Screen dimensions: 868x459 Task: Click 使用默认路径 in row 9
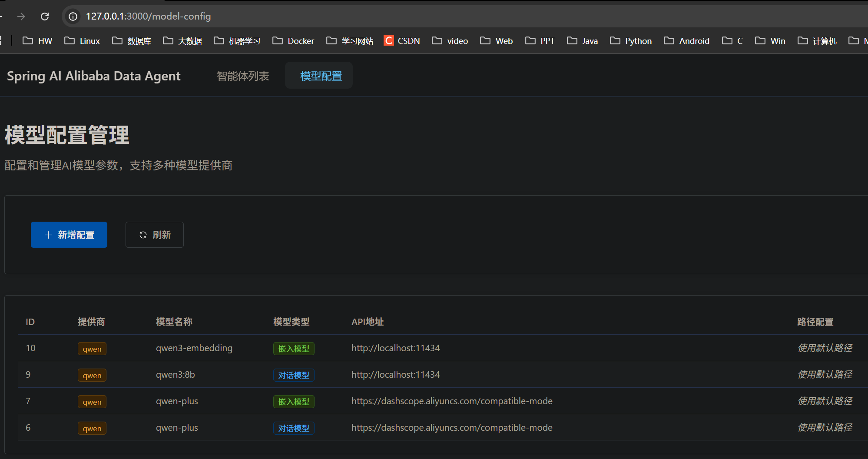(825, 375)
